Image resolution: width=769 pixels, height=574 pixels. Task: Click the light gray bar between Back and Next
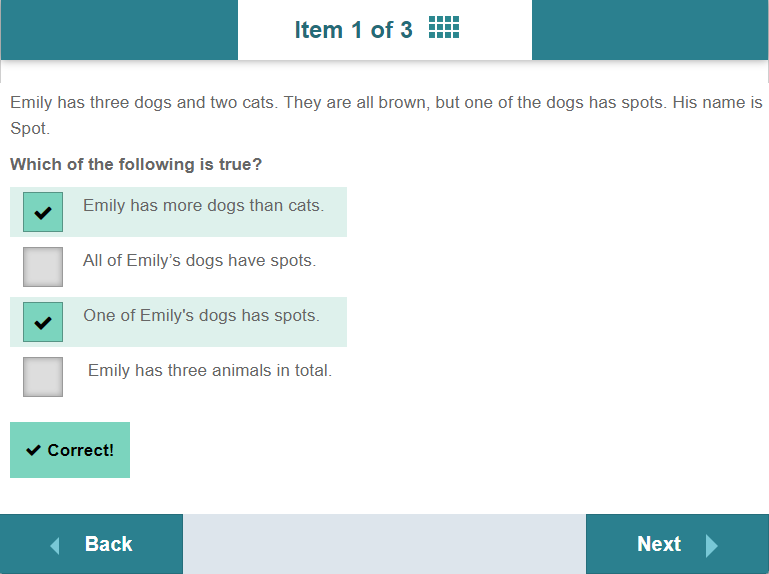tap(384, 544)
